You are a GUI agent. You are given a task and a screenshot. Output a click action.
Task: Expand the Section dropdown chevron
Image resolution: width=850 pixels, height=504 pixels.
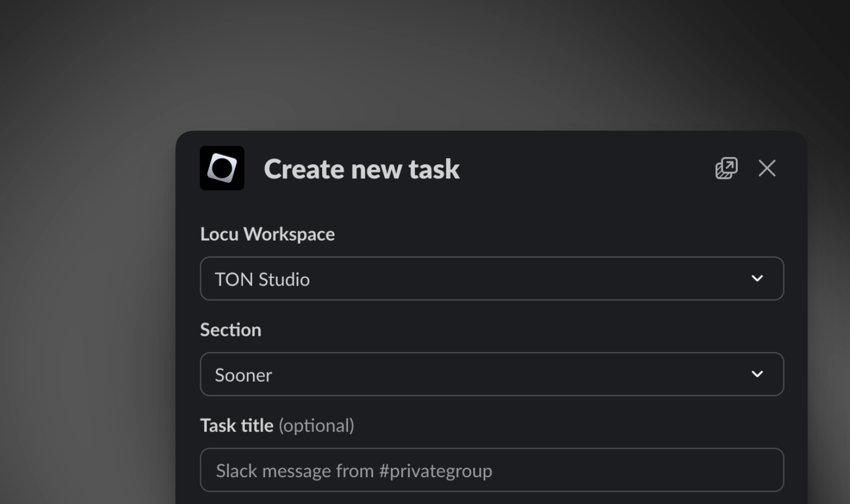757,374
